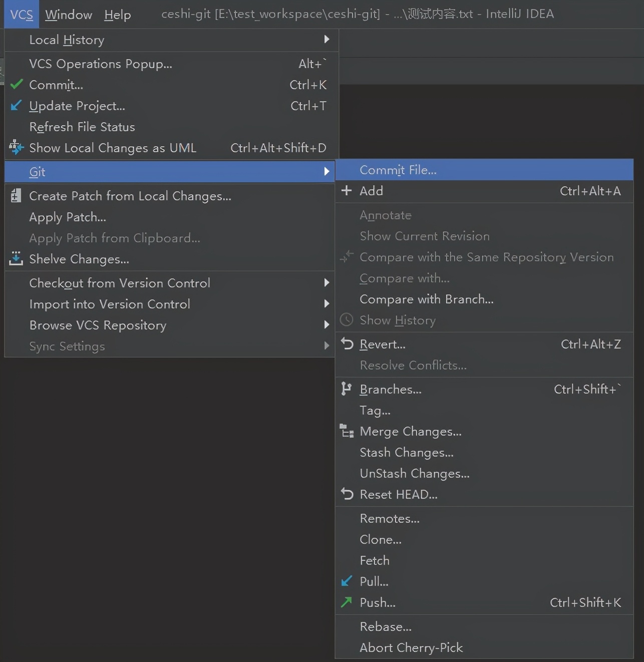Click the Merge Changes icon
Screen dimensions: 644x662
(347, 431)
